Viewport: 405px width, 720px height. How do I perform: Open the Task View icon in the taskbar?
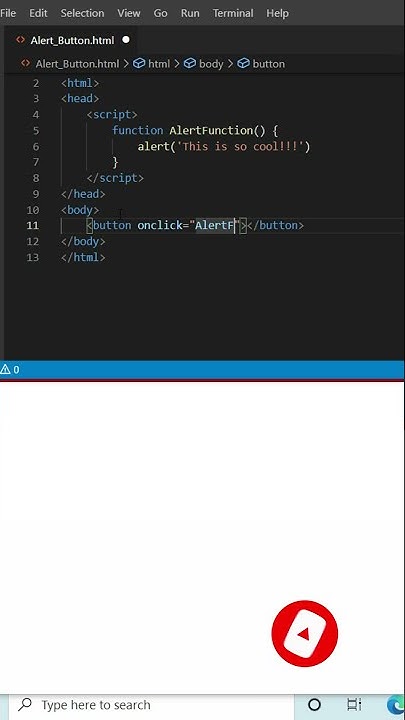(x=354, y=705)
